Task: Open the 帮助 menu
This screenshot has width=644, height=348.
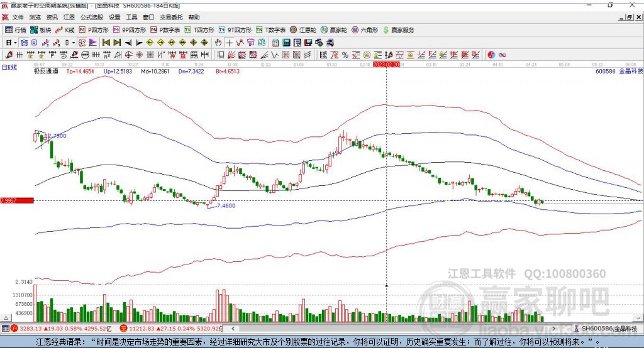Action: (x=194, y=17)
